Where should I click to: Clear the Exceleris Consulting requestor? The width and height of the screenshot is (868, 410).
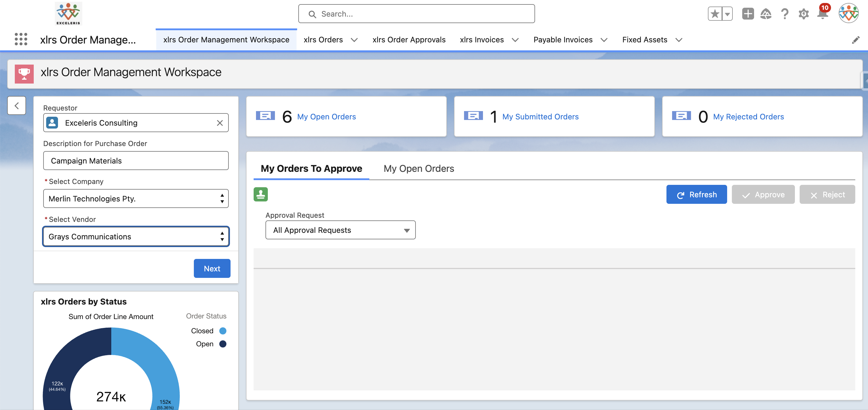pos(220,123)
